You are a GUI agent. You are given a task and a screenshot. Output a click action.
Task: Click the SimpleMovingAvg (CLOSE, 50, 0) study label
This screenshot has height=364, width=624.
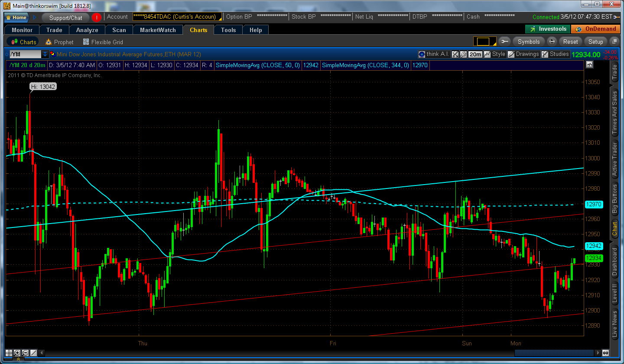[x=258, y=65]
